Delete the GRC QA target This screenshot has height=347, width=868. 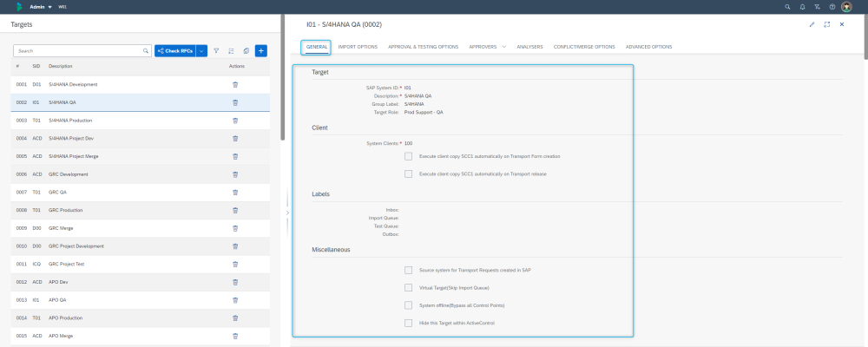pos(235,193)
